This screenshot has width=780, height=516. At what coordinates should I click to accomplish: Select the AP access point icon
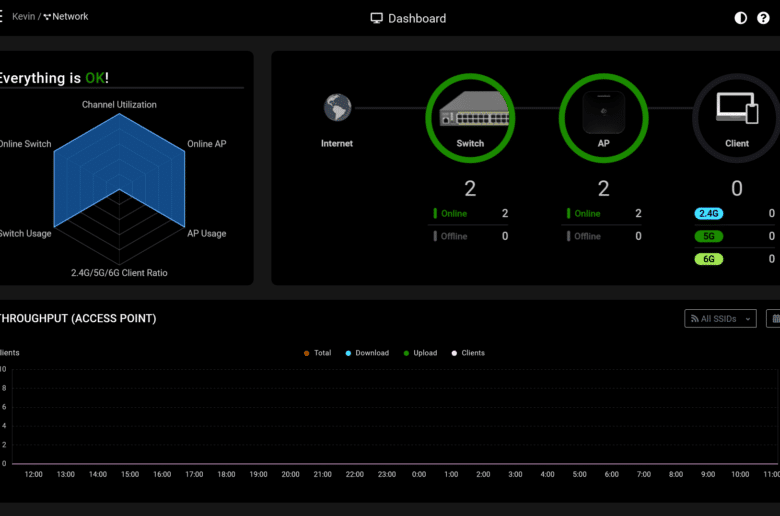click(603, 118)
